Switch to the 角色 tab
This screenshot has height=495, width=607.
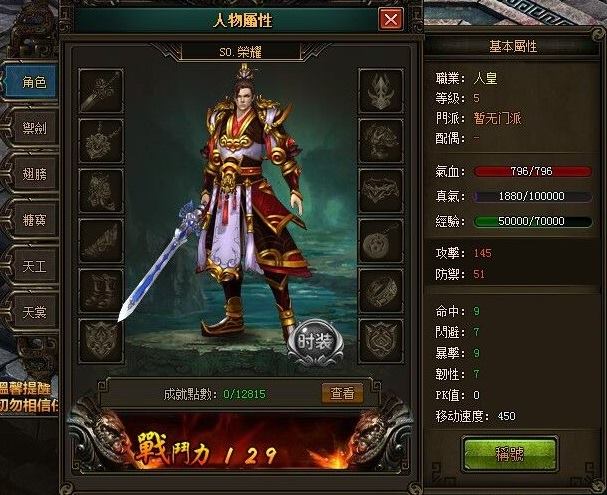tap(32, 82)
